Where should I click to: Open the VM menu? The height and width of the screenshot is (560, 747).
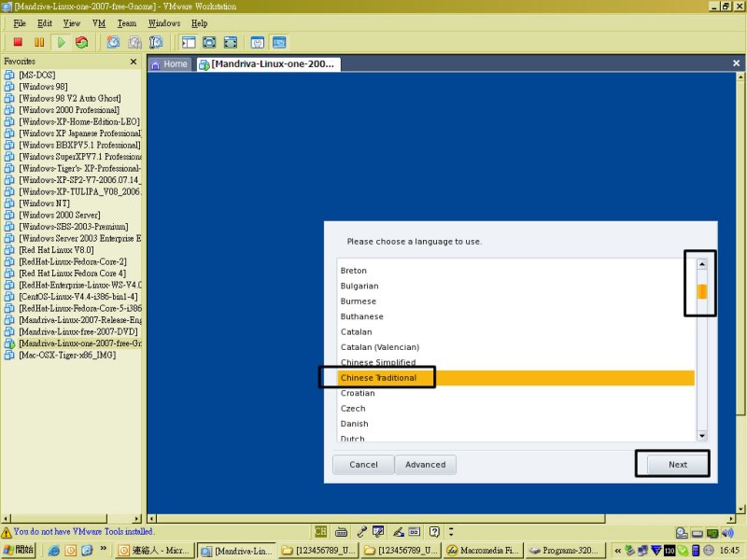(99, 23)
